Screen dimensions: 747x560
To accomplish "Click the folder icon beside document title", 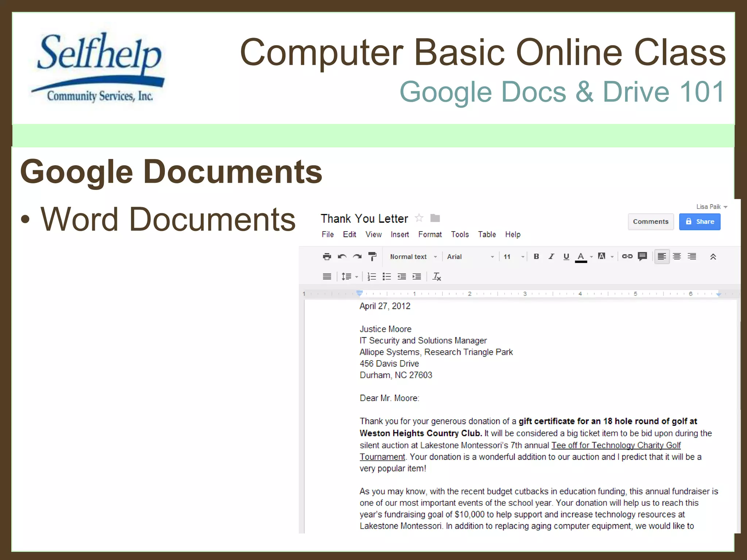I will tap(435, 218).
